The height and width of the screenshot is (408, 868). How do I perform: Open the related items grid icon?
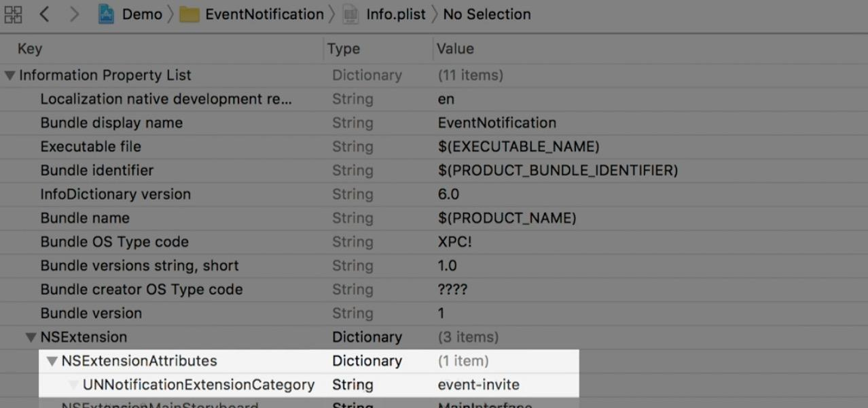point(13,14)
